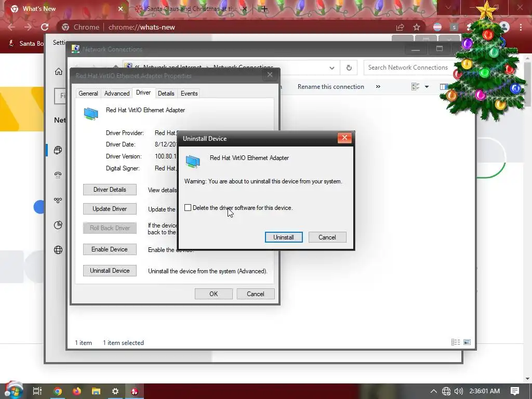Tick Delete the driver software checkbox
This screenshot has height=399, width=532.
pos(188,208)
